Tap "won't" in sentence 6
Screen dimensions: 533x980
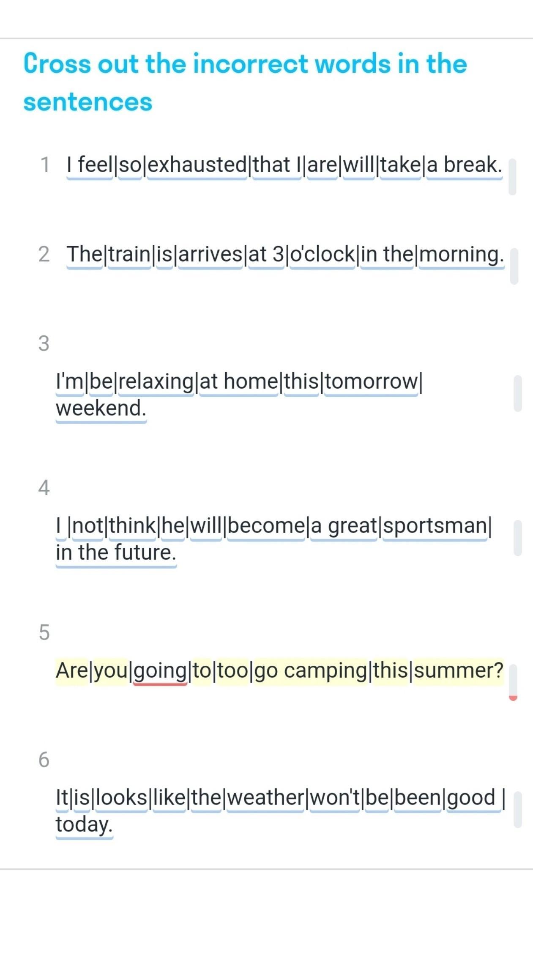pos(335,798)
